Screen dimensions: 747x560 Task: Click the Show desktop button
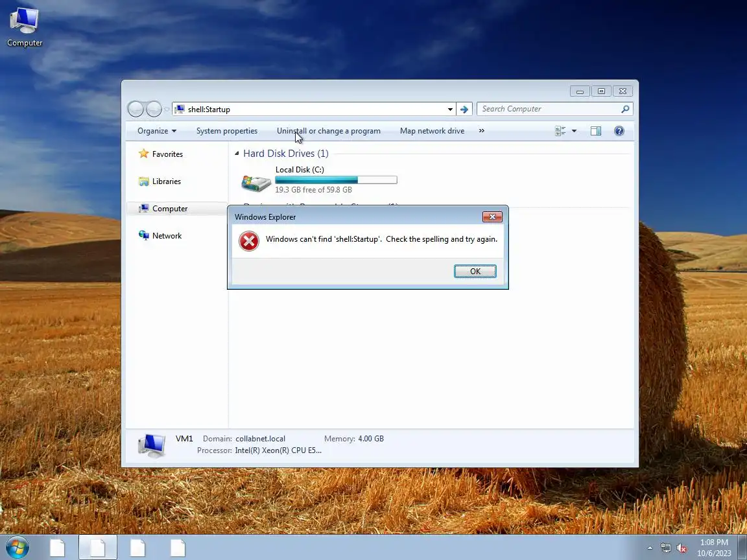point(742,548)
